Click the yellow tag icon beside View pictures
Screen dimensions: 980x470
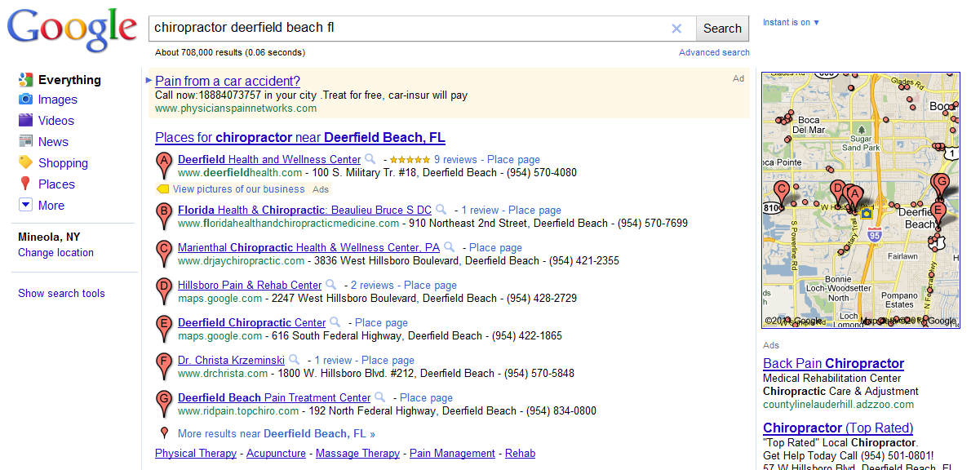tap(162, 189)
